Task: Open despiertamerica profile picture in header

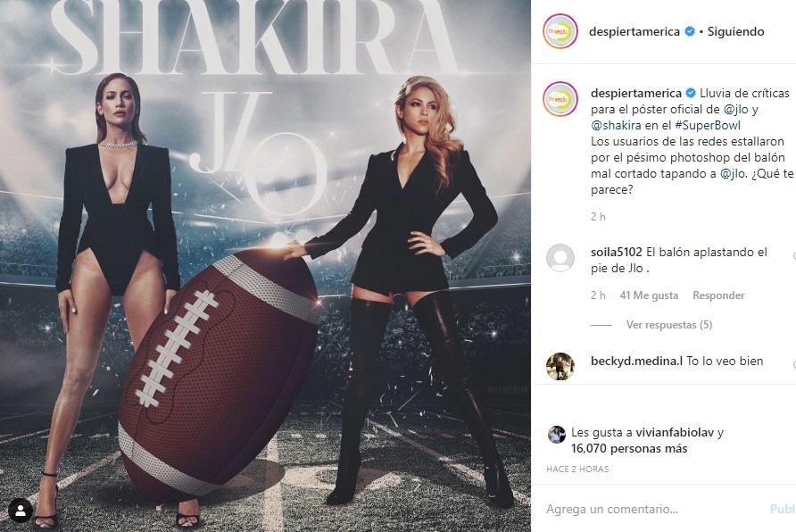Action: click(560, 31)
